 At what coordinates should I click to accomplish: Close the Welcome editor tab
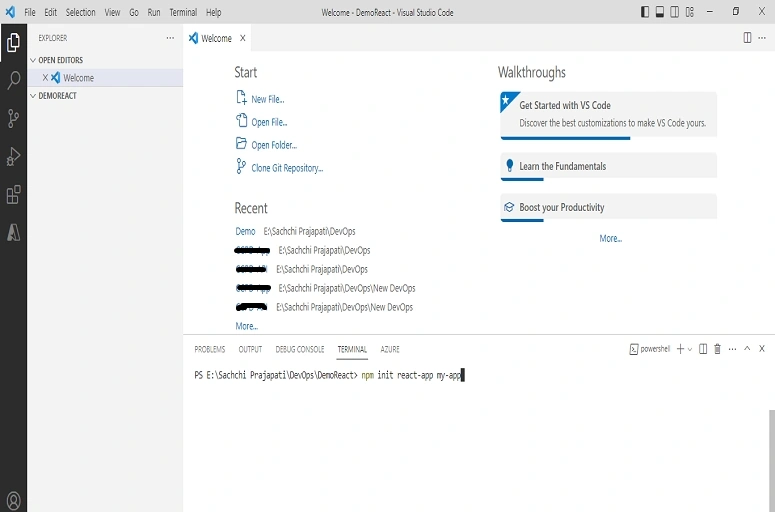[243, 38]
